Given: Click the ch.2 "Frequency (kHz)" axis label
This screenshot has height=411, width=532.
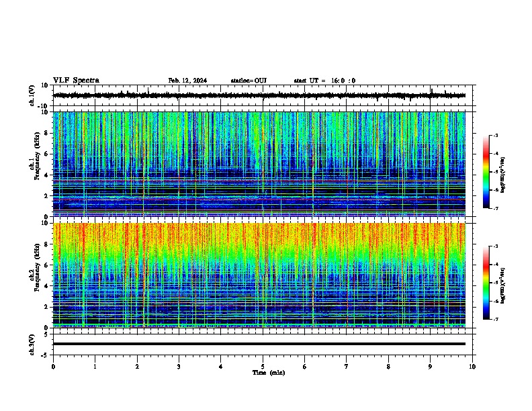Looking at the screenshot, I should pos(37,267).
